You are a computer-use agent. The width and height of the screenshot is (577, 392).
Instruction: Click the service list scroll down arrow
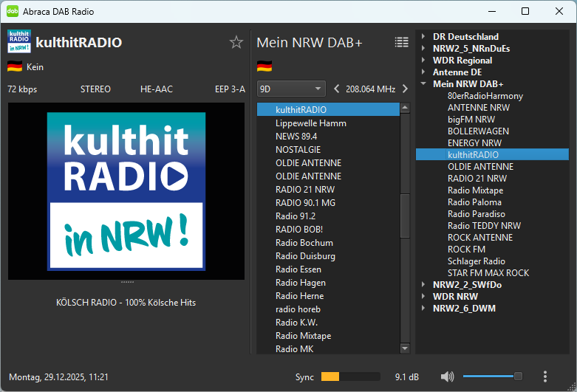tap(405, 348)
